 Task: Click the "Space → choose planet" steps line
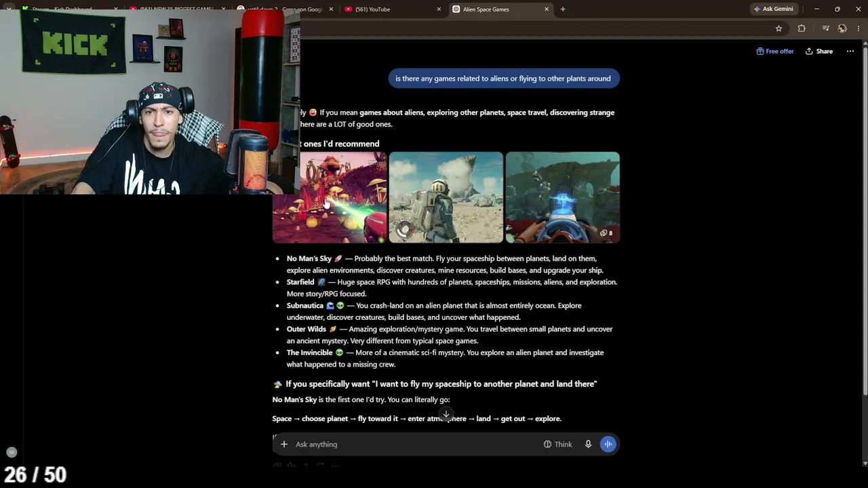pyautogui.click(x=417, y=418)
